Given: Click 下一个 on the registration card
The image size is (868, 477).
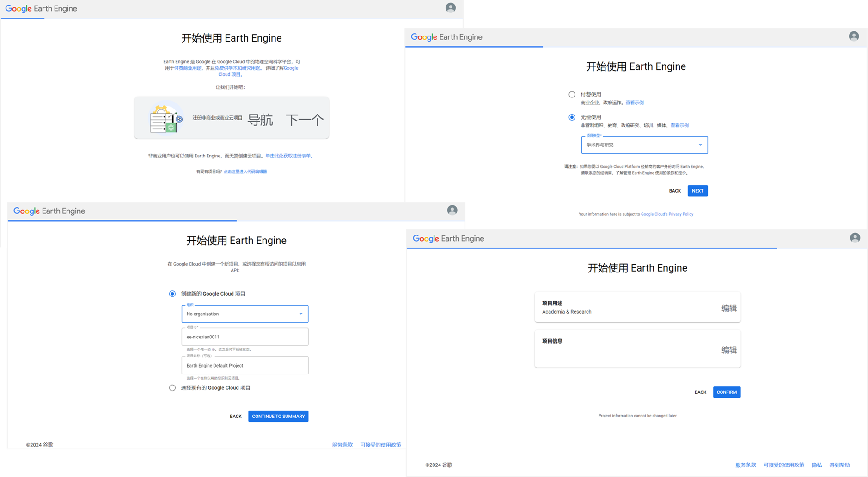Looking at the screenshot, I should [x=305, y=120].
